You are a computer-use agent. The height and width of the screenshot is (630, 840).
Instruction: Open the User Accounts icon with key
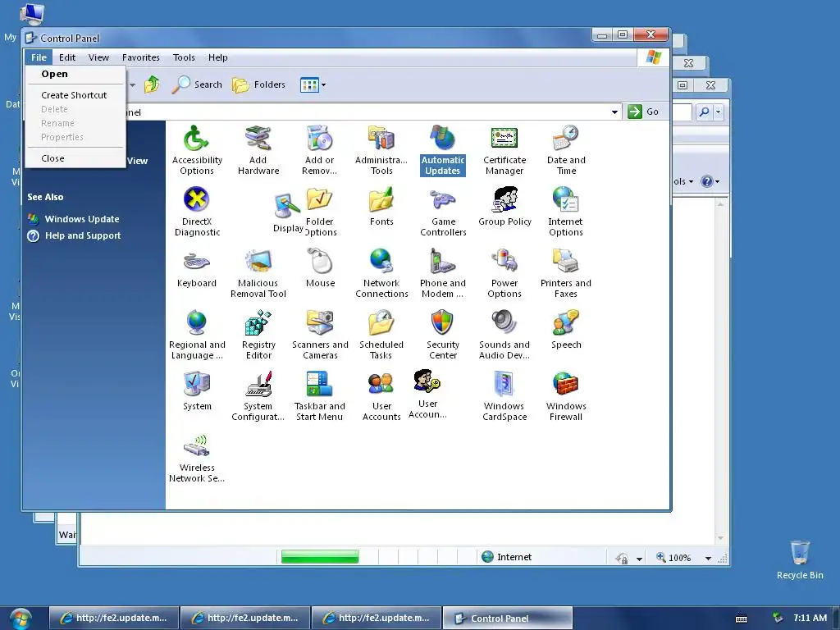click(427, 394)
